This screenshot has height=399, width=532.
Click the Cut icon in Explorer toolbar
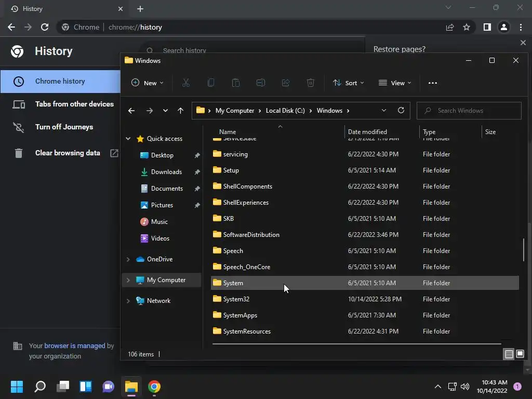click(186, 83)
